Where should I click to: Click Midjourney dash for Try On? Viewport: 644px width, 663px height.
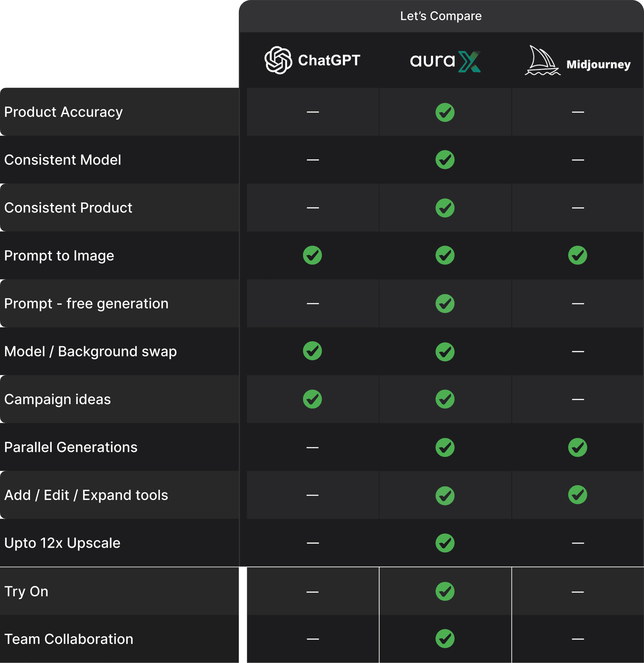click(x=577, y=592)
